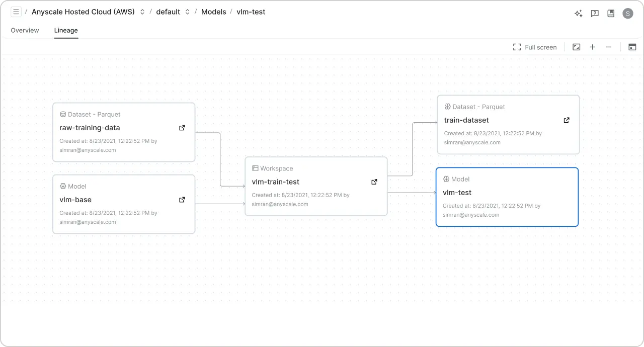This screenshot has width=644, height=347.
Task: Open the documentation bookmark icon
Action: point(611,14)
